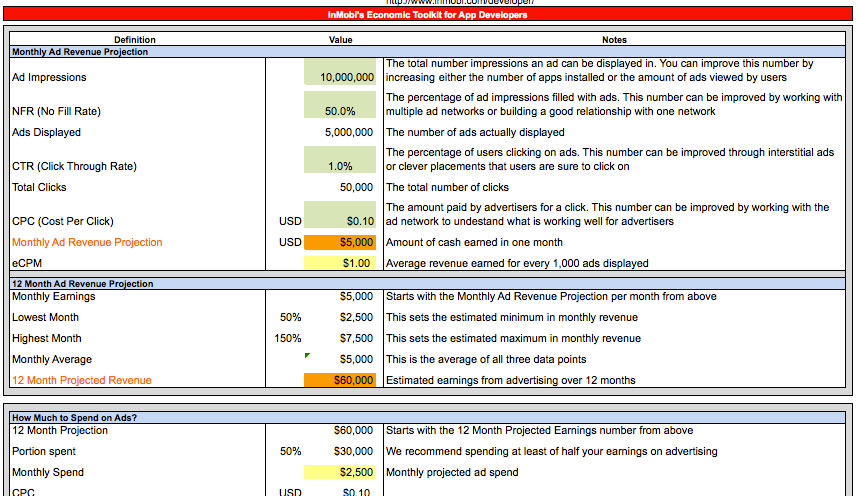The height and width of the screenshot is (496, 859).
Task: Select the orange $5,000 Monthly Ad Revenue cell
Action: pos(340,242)
